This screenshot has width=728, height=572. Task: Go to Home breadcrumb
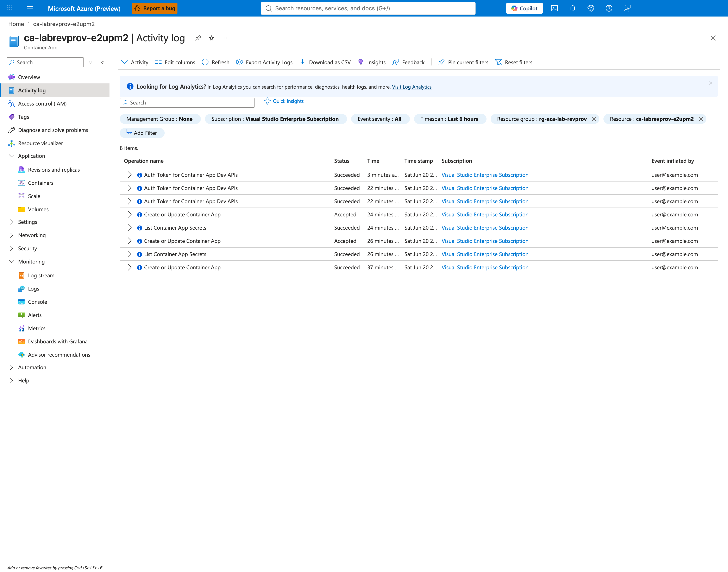pos(16,24)
